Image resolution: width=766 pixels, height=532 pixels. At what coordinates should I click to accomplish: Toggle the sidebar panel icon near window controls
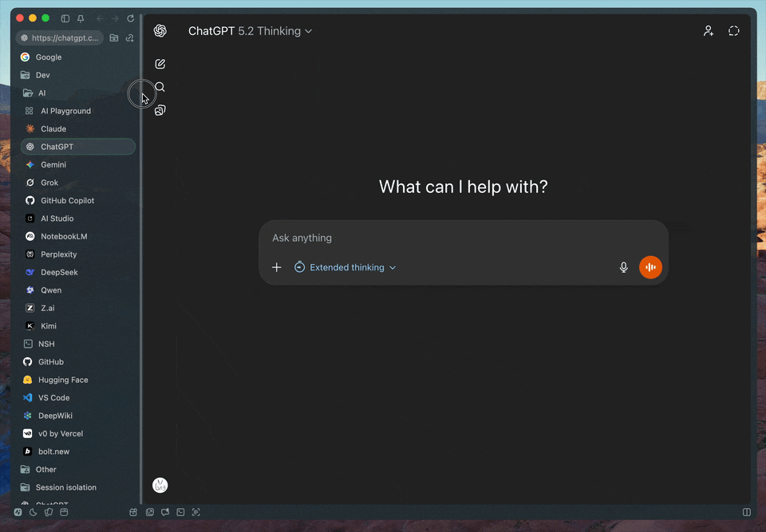click(65, 18)
